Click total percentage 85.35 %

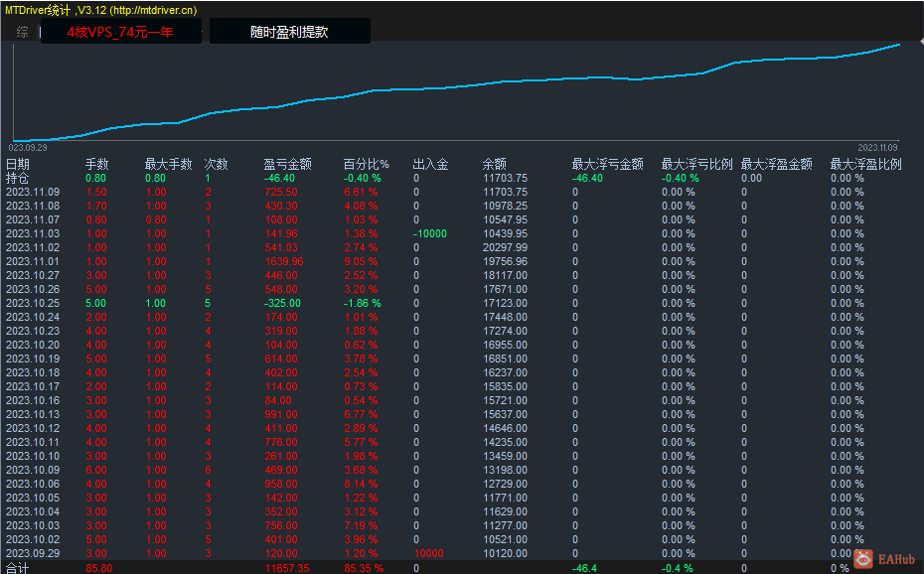[x=364, y=568]
